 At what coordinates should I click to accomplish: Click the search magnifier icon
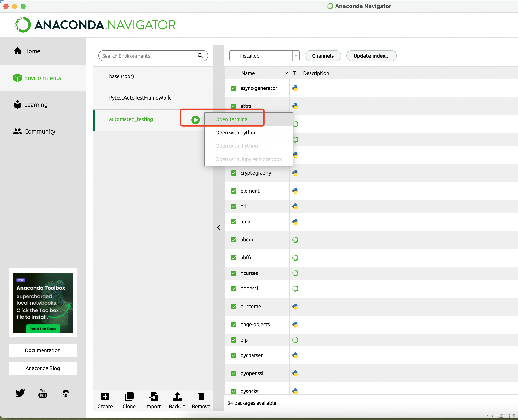pos(200,56)
